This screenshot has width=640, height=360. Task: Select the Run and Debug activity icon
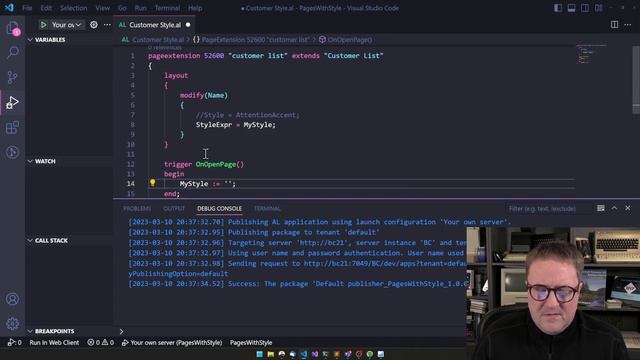(13, 102)
